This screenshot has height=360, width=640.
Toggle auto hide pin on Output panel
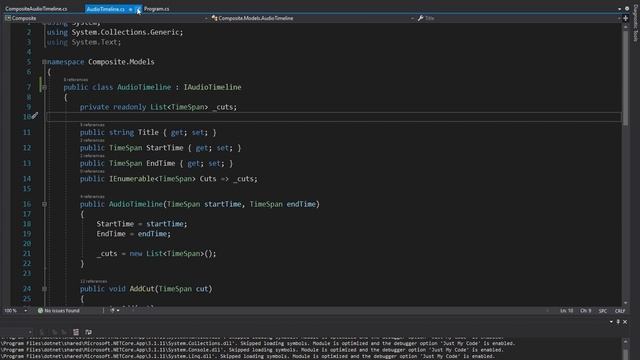coord(618,322)
